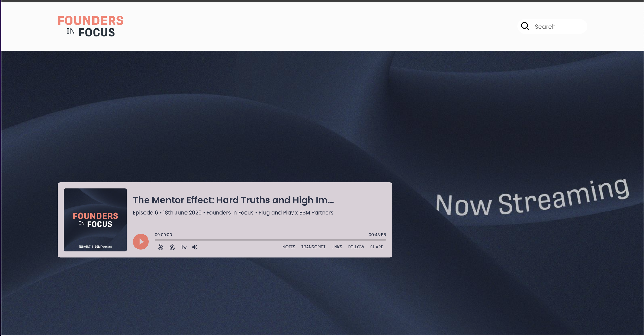This screenshot has height=336, width=644.
Task: Open the SHARE options
Action: pos(377,247)
